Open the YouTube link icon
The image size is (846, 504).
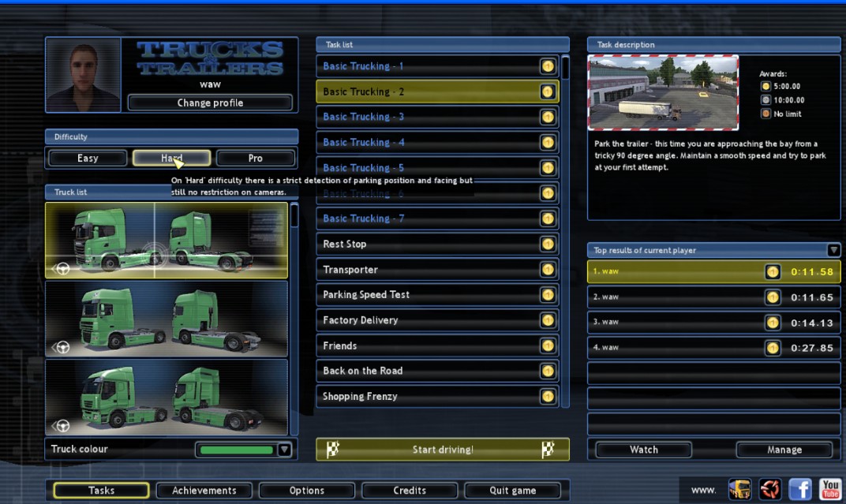coord(830,490)
